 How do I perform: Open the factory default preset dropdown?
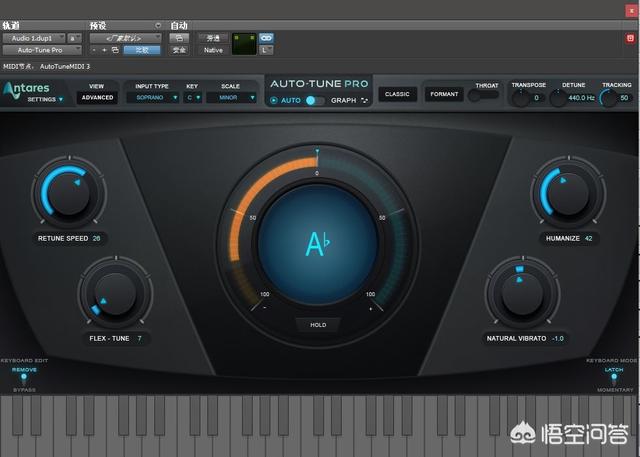point(125,38)
